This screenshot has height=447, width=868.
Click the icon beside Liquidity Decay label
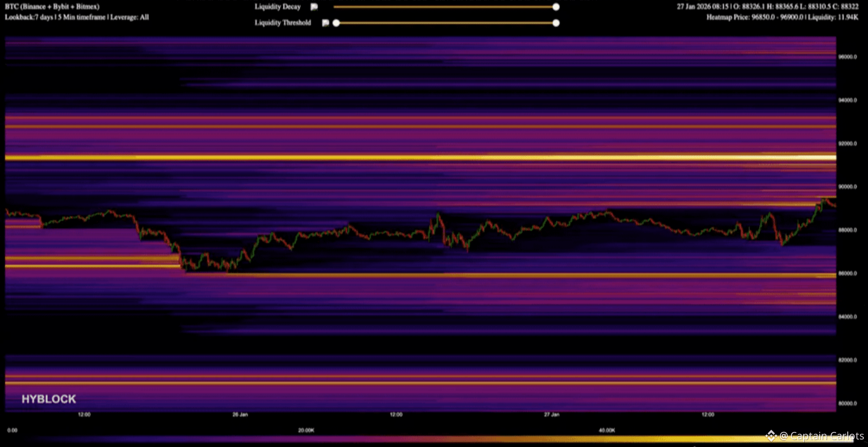(314, 7)
